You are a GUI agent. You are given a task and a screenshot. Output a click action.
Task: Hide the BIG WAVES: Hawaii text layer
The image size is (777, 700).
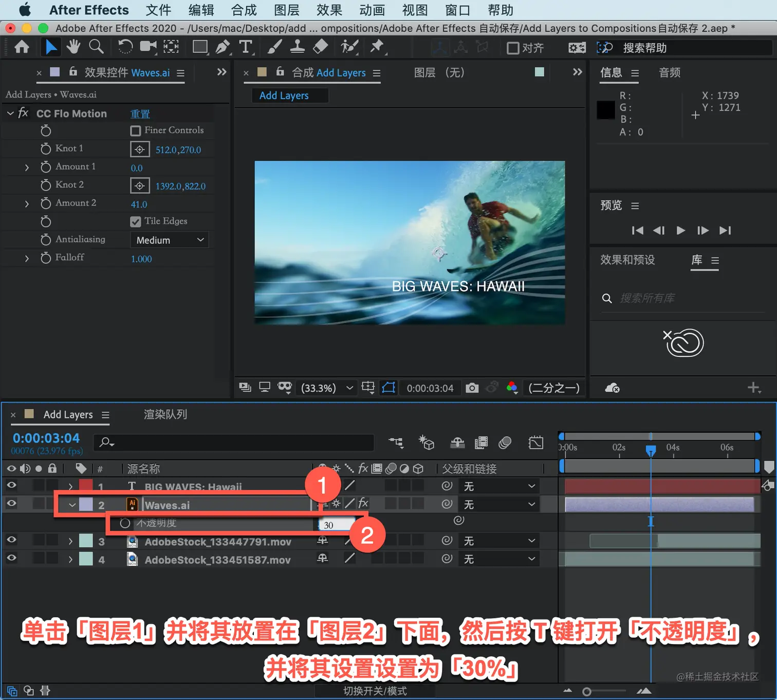tap(11, 485)
